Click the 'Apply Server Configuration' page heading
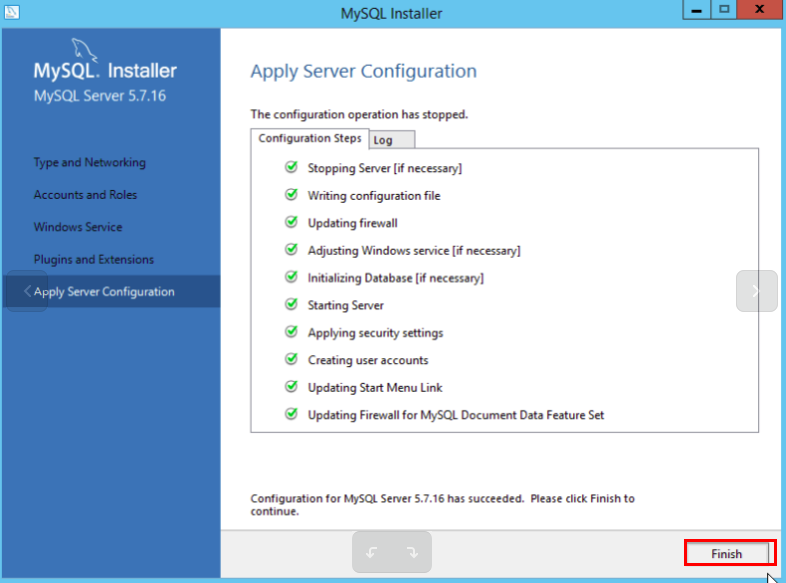Viewport: 786px width, 583px height. point(363,71)
